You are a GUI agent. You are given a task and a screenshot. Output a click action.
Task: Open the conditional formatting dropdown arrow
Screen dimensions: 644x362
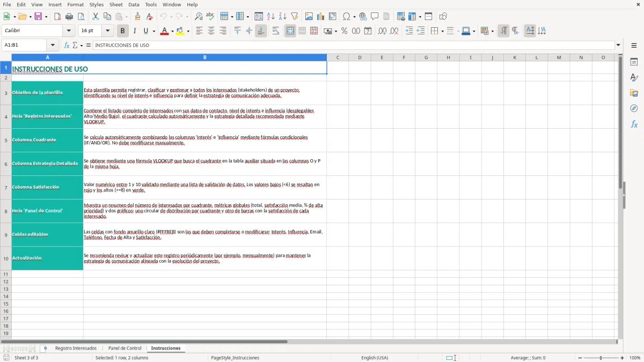[492, 31]
